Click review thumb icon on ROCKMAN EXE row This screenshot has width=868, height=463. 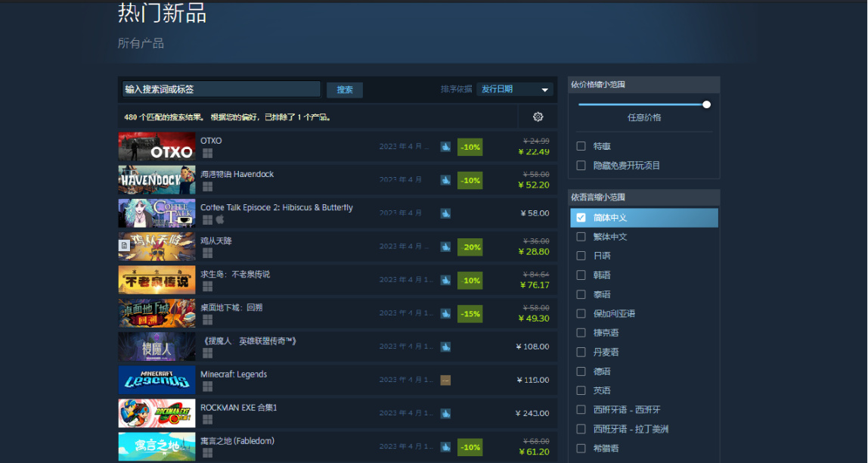(x=445, y=413)
